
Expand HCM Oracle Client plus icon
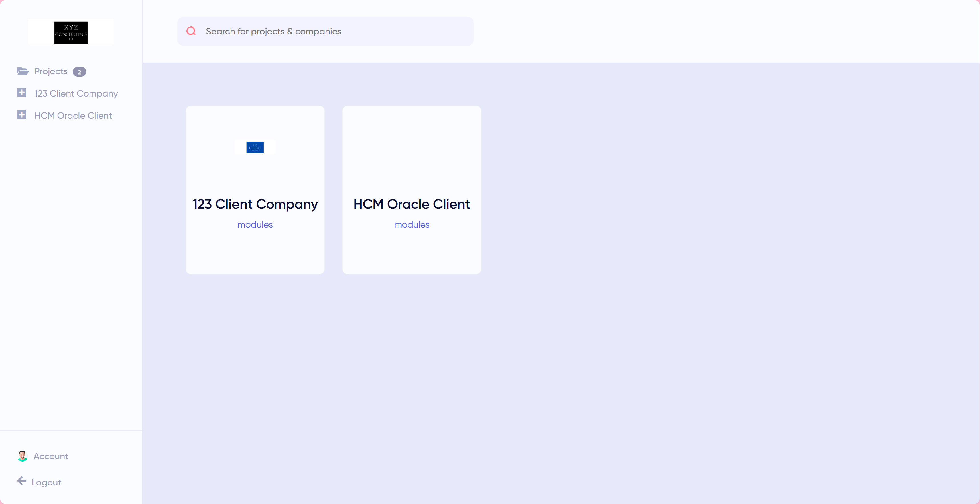22,115
